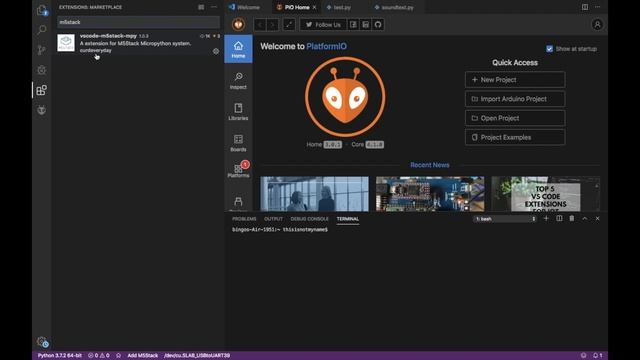Open the Extensions panel more actions menu
This screenshot has height=360, width=640.
click(x=214, y=7)
